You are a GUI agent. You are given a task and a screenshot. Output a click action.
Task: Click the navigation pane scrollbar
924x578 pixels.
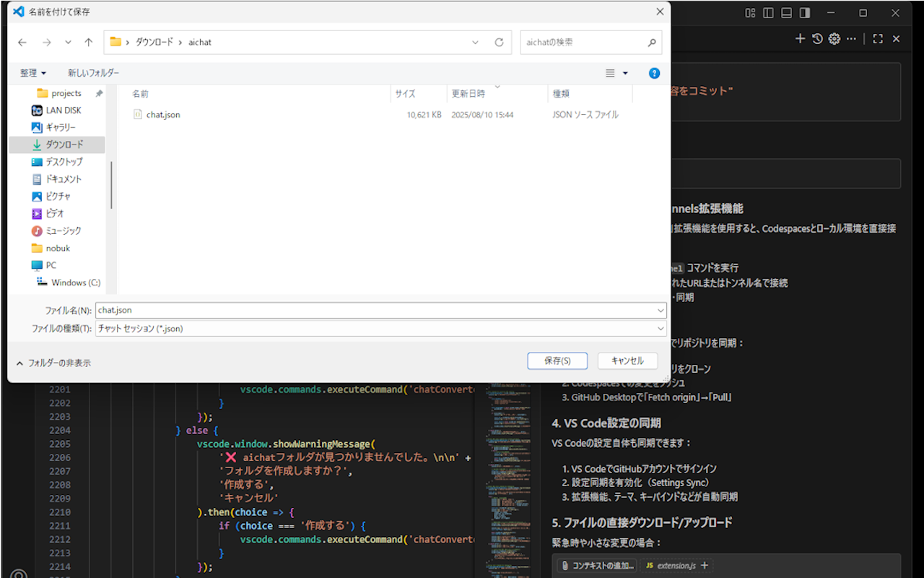pos(111,185)
